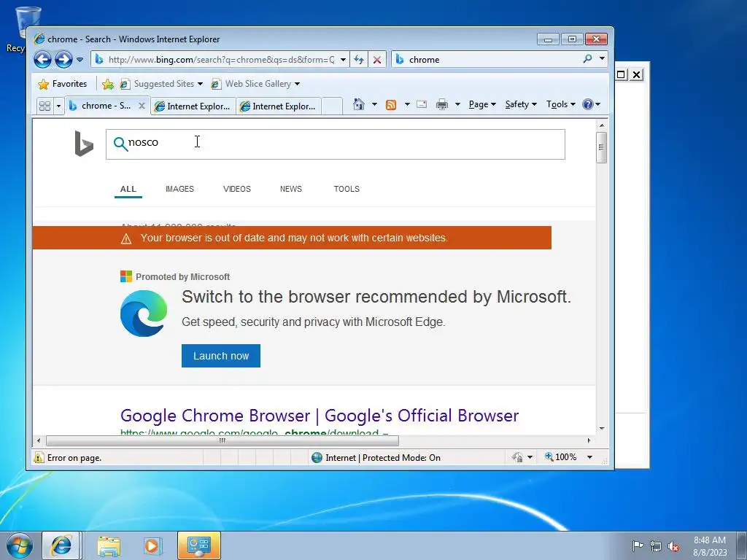The width and height of the screenshot is (747, 560).
Task: Go forward with the Forward arrow button
Action: (x=63, y=60)
